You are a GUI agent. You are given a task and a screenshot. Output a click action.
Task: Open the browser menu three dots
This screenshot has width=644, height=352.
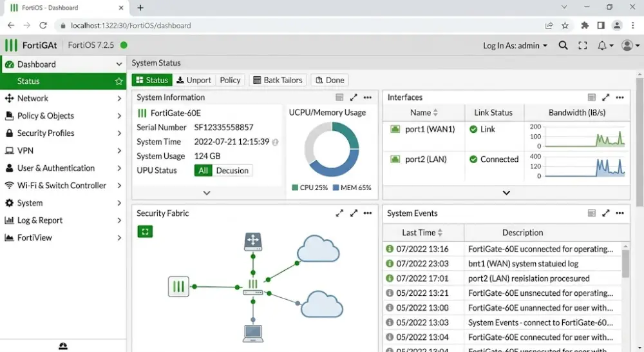click(x=633, y=26)
